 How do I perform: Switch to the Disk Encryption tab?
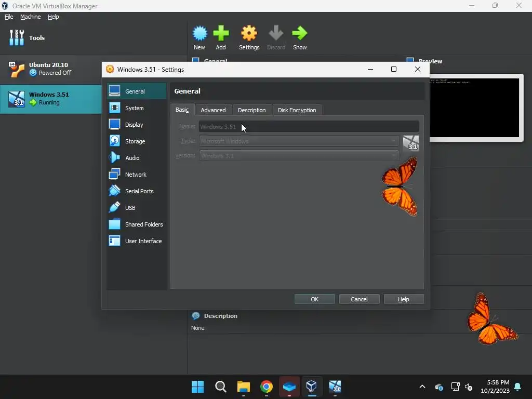(297, 110)
